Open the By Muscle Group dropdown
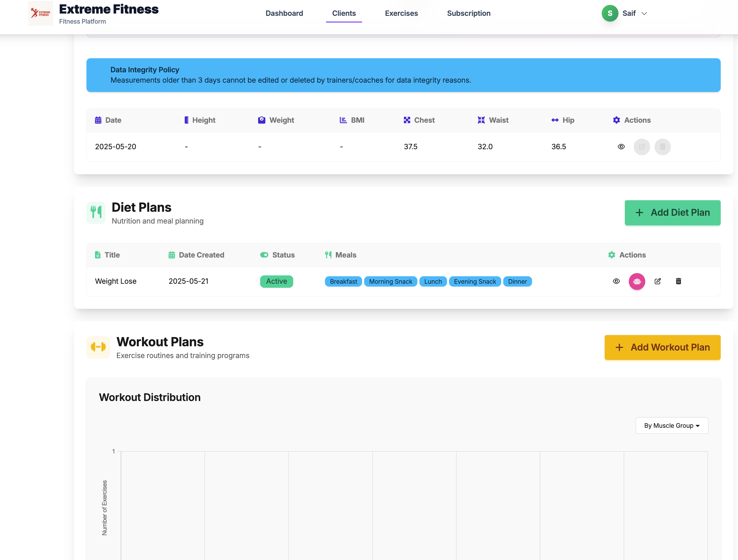The height and width of the screenshot is (560, 738). click(x=672, y=425)
